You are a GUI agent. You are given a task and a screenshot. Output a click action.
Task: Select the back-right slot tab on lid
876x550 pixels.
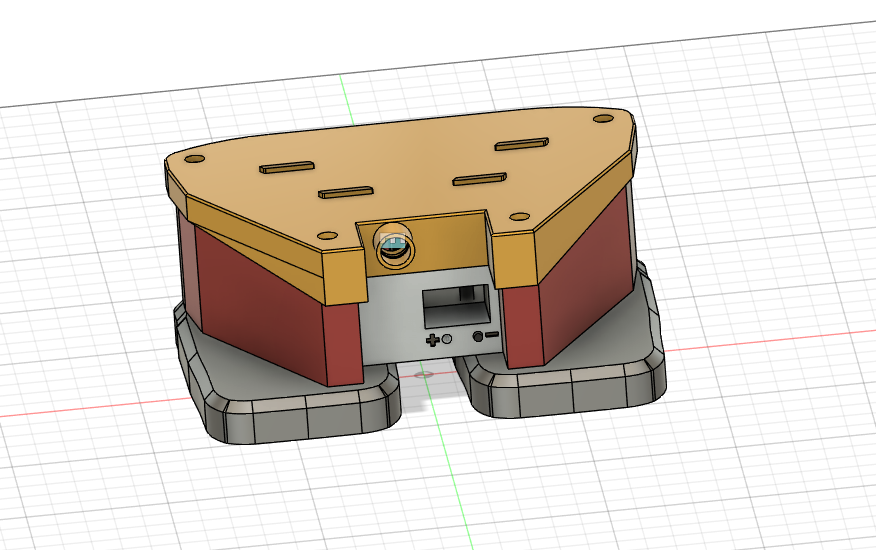[521, 144]
